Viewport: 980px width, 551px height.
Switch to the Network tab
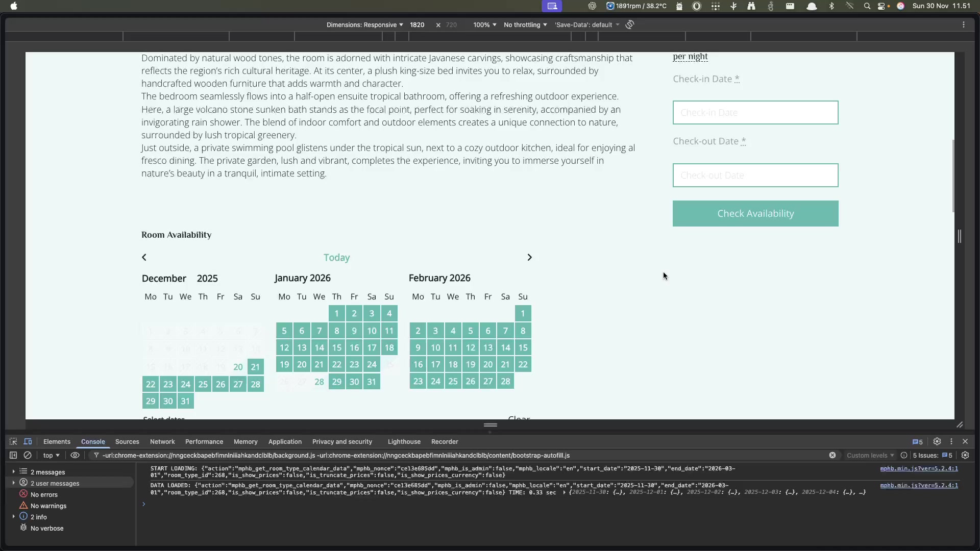(x=162, y=442)
